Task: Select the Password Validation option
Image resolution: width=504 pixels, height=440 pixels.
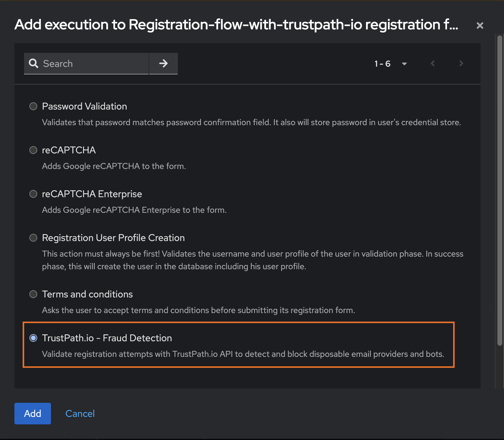Action: [33, 106]
